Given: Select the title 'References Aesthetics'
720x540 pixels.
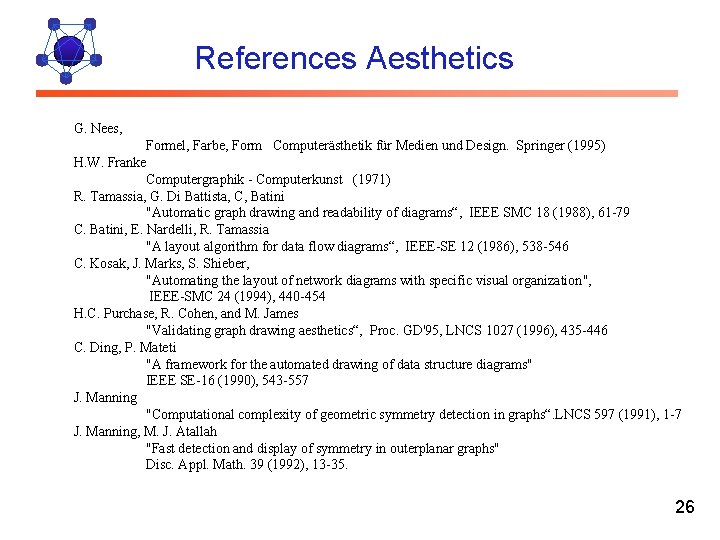Looking at the screenshot, I should pyautogui.click(x=354, y=58).
